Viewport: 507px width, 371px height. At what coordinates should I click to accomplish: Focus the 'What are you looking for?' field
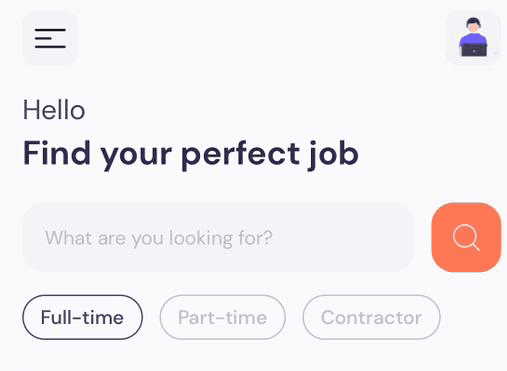click(218, 237)
